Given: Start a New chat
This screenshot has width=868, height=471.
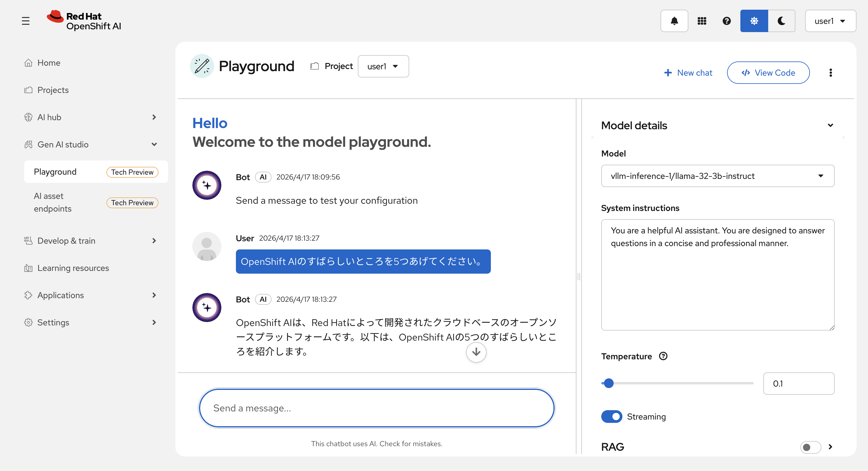Looking at the screenshot, I should pyautogui.click(x=688, y=73).
